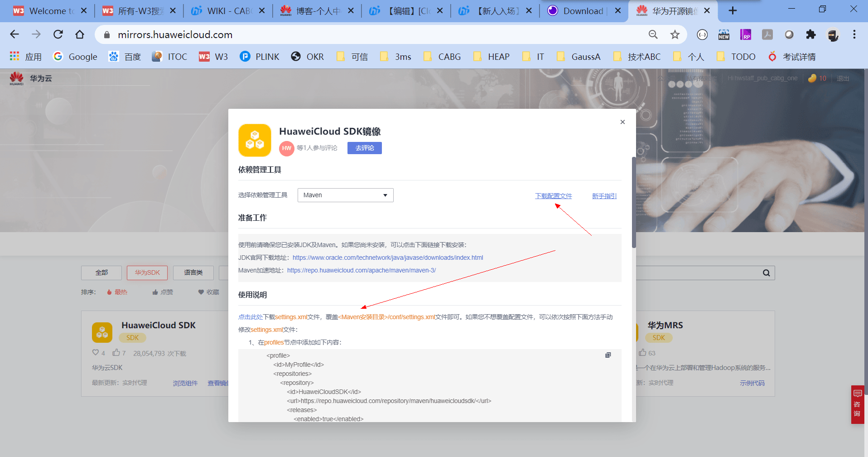Open new browser tab
The width and height of the screenshot is (868, 457).
[733, 10]
